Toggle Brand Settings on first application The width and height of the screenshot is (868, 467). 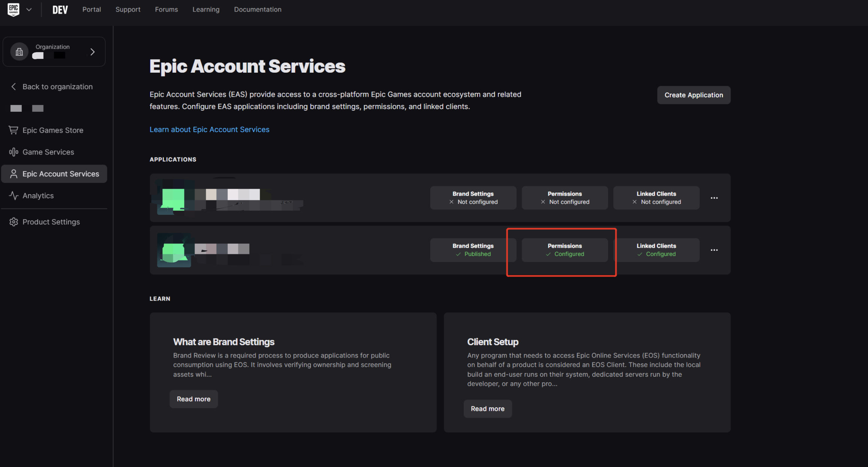coord(473,197)
